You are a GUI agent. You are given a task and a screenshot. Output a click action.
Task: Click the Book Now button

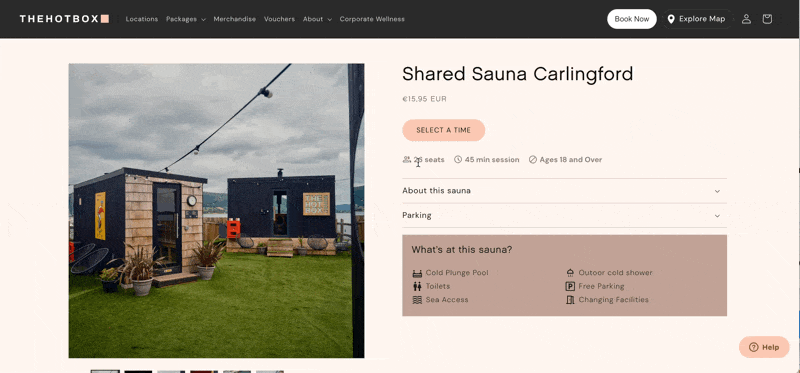[632, 19]
